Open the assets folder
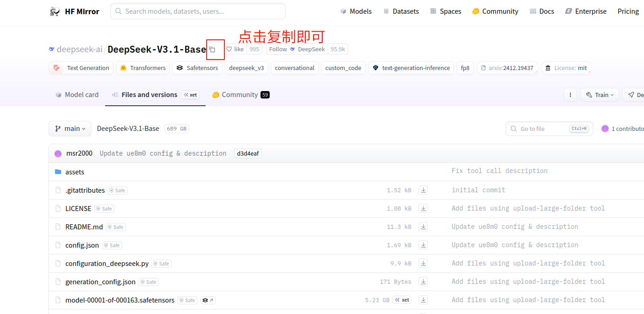The height and width of the screenshot is (314, 644). (75, 172)
